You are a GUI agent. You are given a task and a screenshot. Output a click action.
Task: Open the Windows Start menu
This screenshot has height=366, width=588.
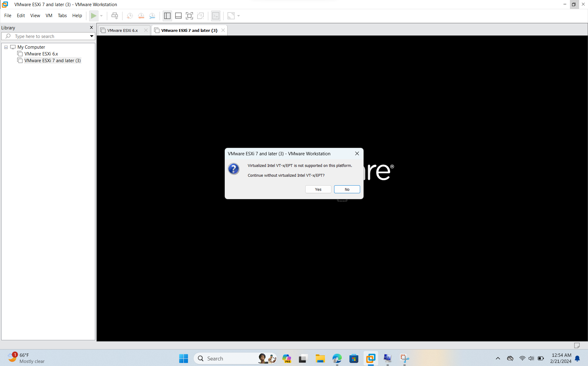tap(183, 358)
